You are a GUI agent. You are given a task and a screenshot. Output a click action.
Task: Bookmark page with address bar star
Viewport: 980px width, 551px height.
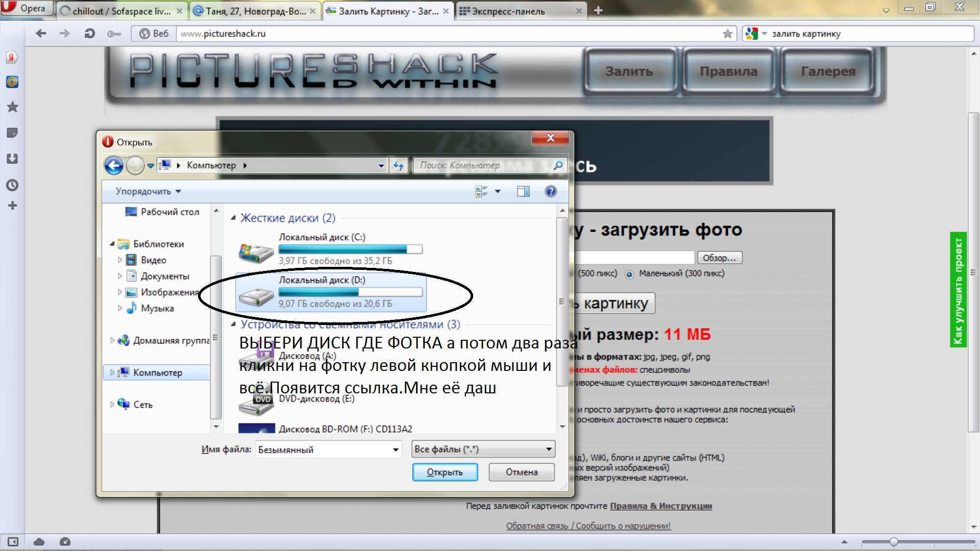[x=727, y=34]
